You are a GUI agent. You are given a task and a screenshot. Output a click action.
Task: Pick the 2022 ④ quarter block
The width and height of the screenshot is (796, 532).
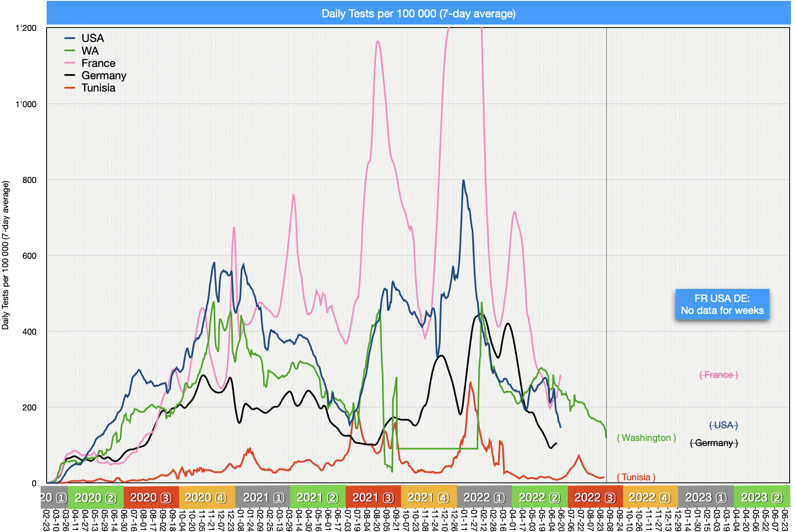pos(650,498)
